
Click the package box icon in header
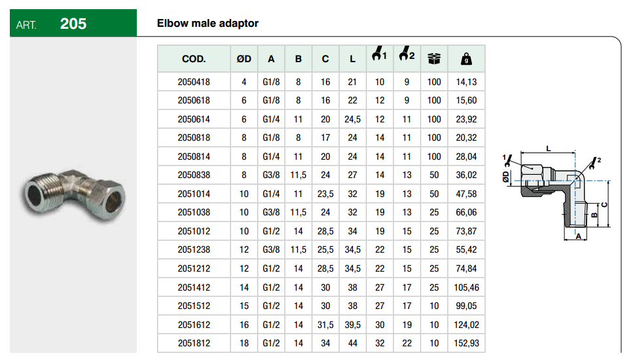[x=433, y=59]
